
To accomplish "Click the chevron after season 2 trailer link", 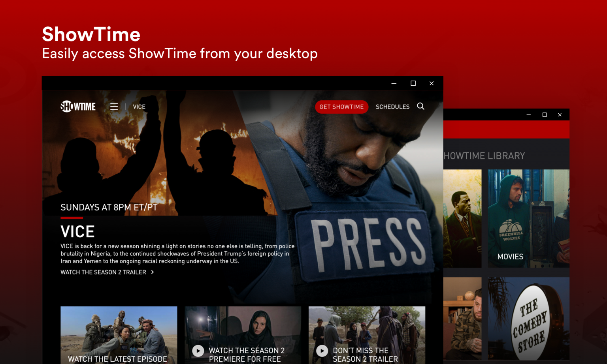I will coord(153,272).
